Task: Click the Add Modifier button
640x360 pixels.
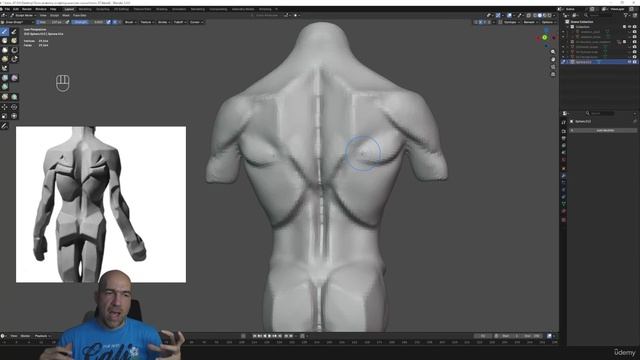Action: pyautogui.click(x=605, y=130)
